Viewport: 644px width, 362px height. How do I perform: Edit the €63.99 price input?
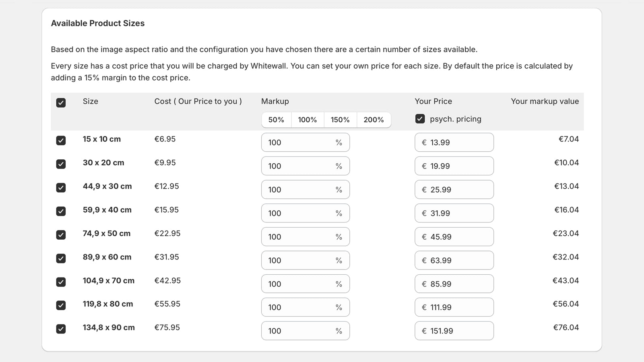[454, 260]
